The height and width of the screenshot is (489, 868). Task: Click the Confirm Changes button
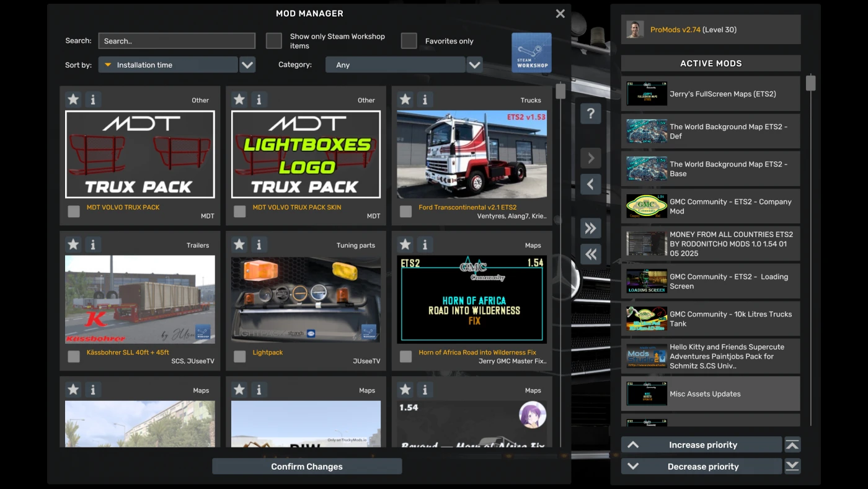click(306, 466)
